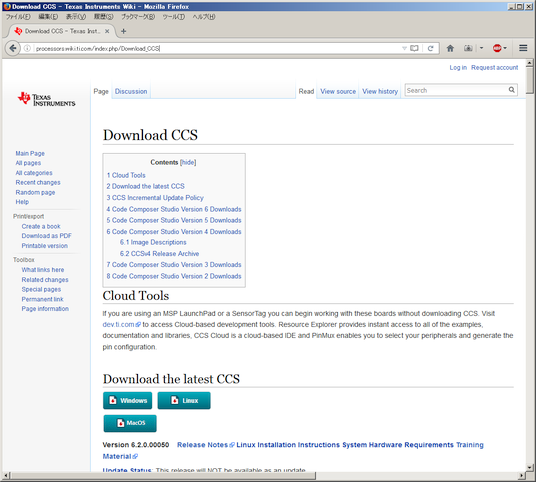Click Create a book link
This screenshot has width=536, height=482.
pos(41,226)
